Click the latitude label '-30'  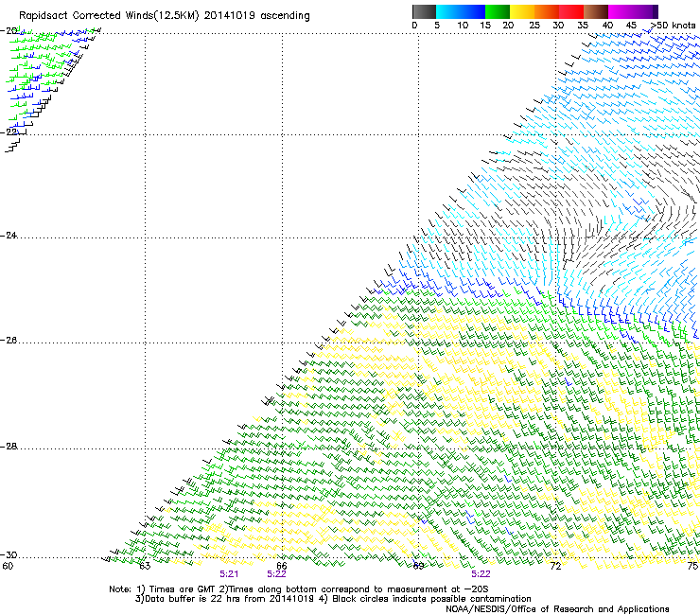[9, 554]
